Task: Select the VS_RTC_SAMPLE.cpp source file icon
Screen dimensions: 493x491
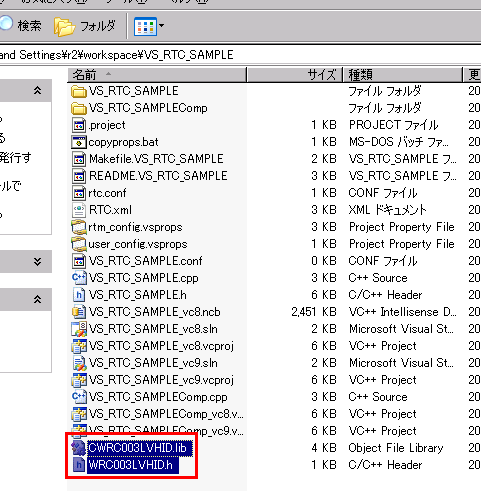Action: point(79,278)
